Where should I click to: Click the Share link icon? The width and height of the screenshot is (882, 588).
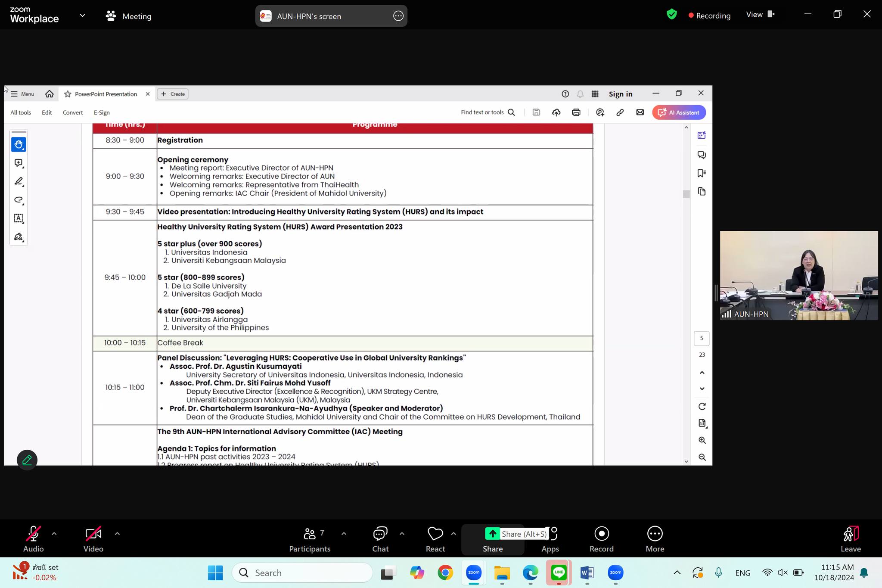(x=620, y=112)
